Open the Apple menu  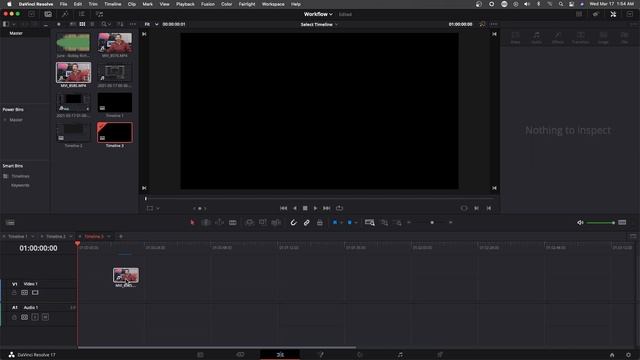coord(9,4)
